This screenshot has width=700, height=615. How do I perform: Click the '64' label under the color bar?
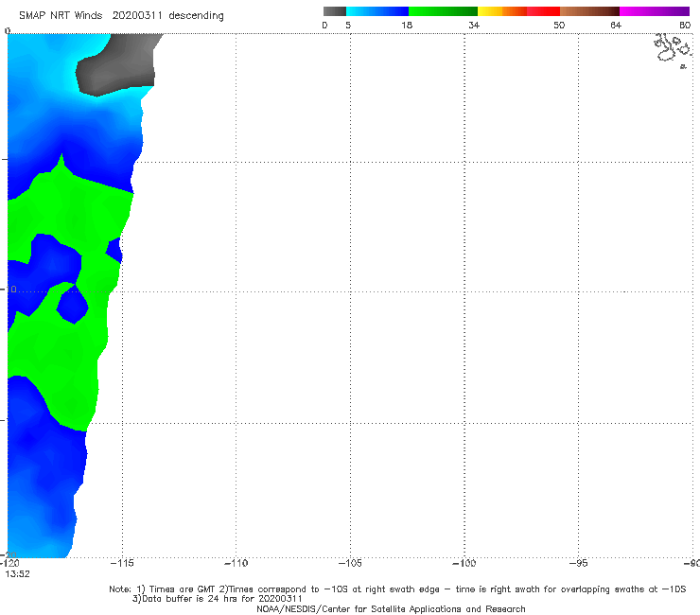616,26
